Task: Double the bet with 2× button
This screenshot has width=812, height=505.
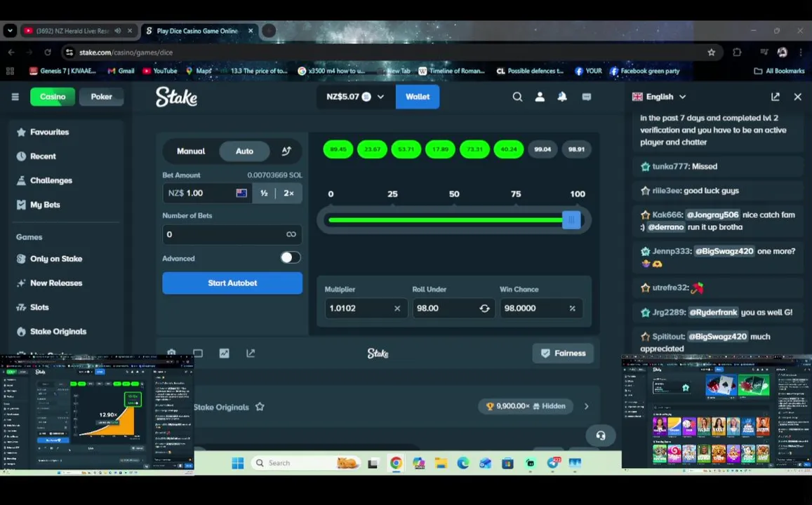Action: (288, 193)
